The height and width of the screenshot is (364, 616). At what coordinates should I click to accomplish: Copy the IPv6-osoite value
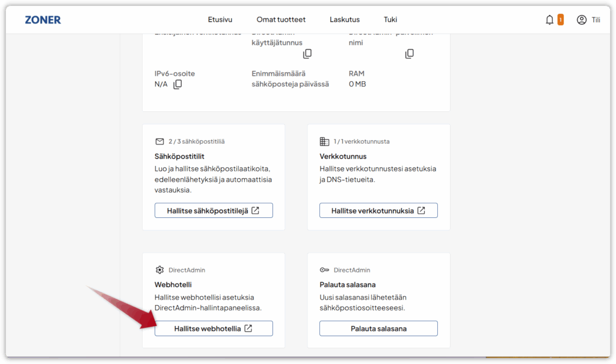(177, 84)
